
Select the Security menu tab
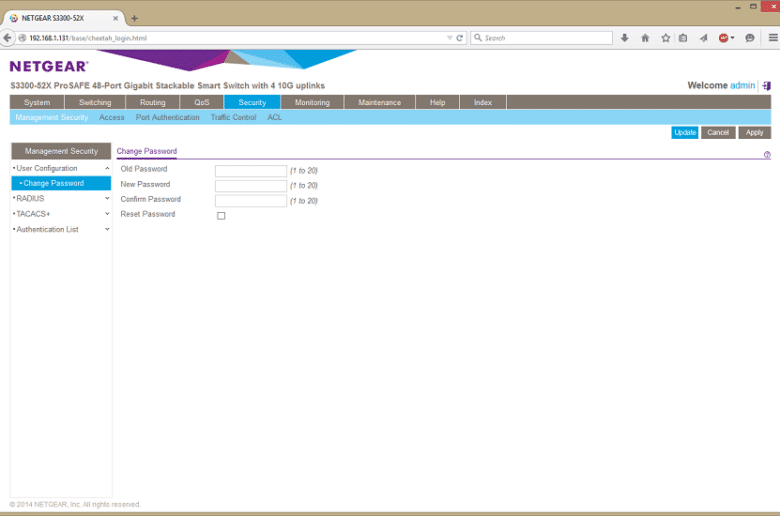coord(252,102)
